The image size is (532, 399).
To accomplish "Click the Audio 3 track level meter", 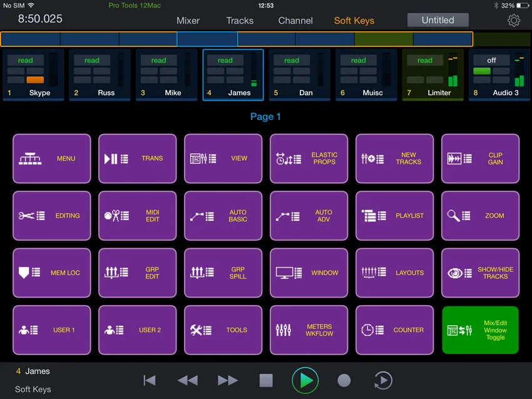I will tap(519, 70).
